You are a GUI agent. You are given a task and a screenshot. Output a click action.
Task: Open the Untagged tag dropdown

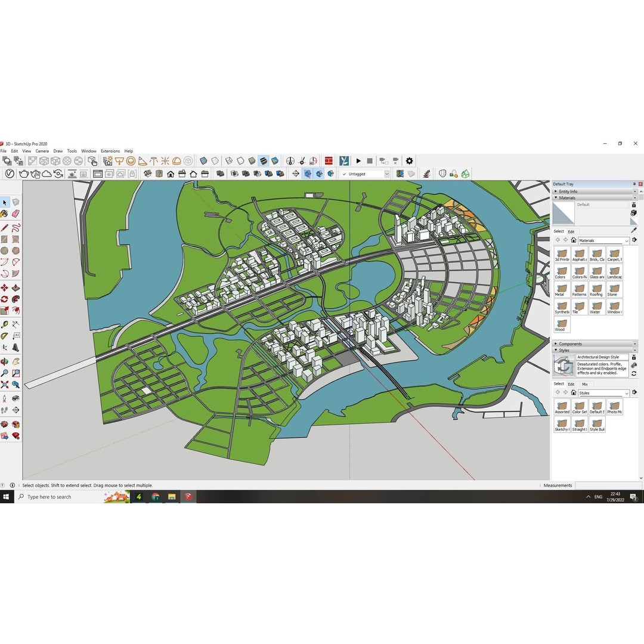[x=388, y=174]
